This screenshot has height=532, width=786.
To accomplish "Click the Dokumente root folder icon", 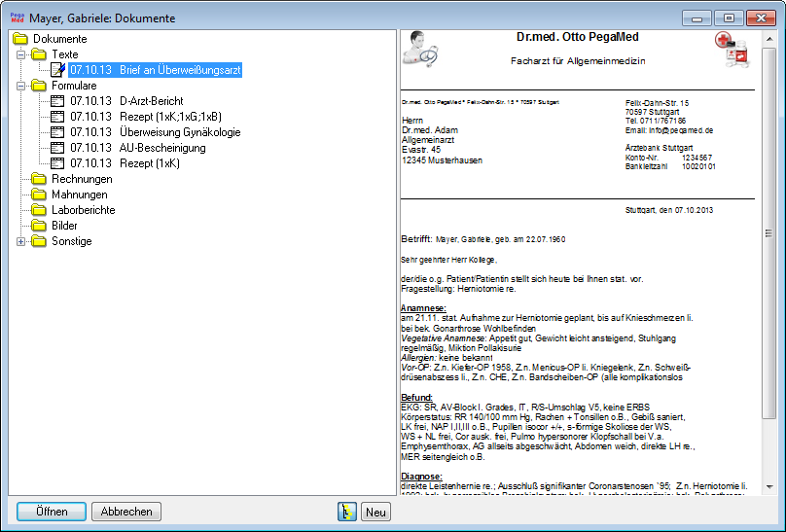I will tap(20, 39).
